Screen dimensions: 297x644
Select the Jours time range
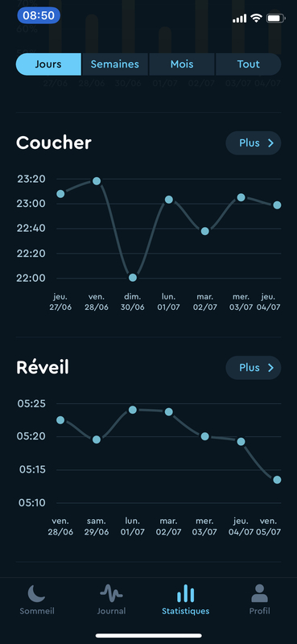pyautogui.click(x=48, y=64)
